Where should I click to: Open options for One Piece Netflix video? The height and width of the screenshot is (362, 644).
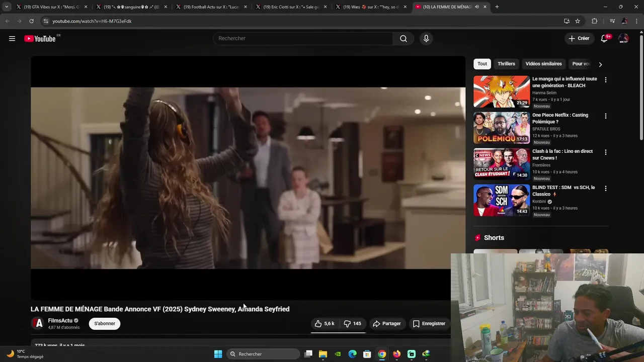click(605, 116)
